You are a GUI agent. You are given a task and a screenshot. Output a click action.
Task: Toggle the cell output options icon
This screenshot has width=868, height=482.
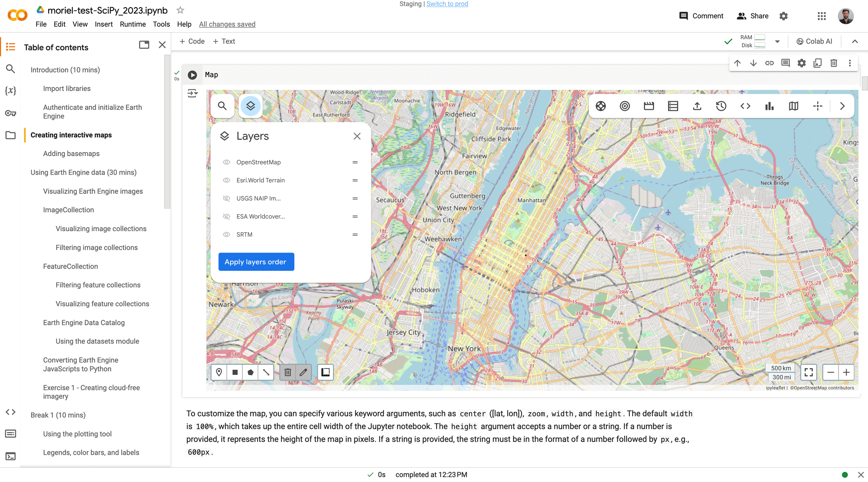click(x=193, y=93)
